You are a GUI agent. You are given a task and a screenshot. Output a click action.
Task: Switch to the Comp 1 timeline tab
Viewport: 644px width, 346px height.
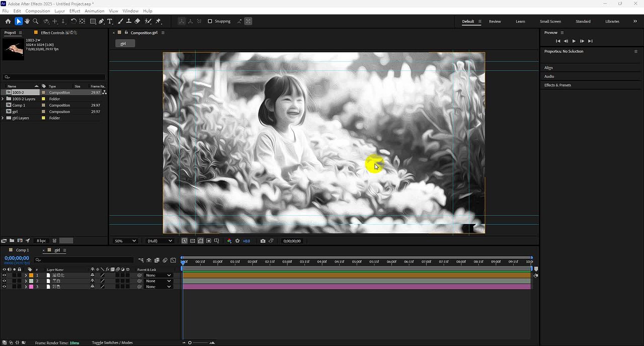(22, 250)
